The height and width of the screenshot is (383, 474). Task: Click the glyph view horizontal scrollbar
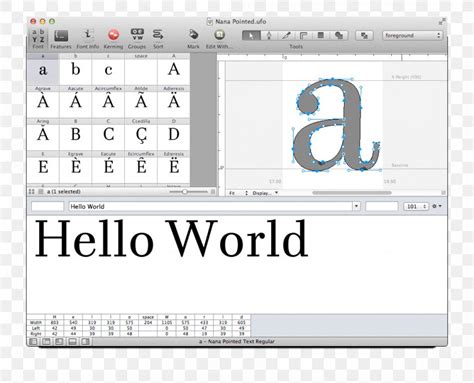(352, 193)
